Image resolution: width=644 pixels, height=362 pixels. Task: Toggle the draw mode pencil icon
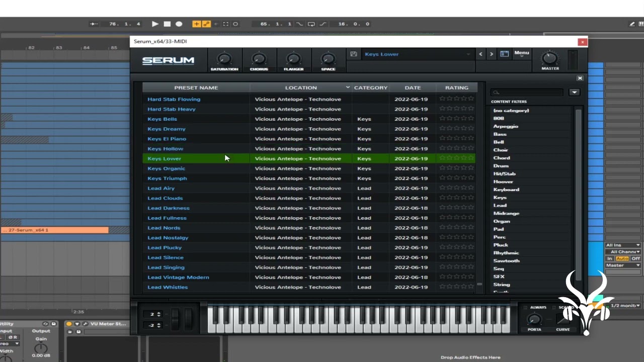click(x=632, y=24)
